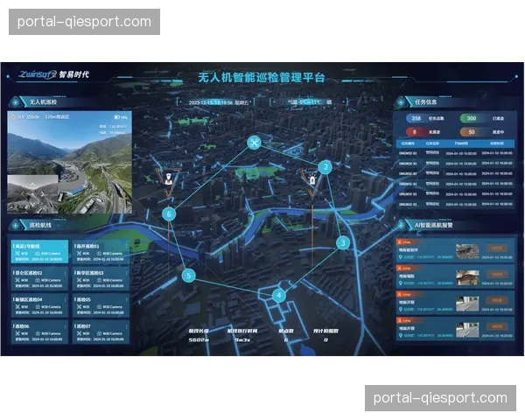Click the 巡检航线 panel header icon

tap(16, 226)
